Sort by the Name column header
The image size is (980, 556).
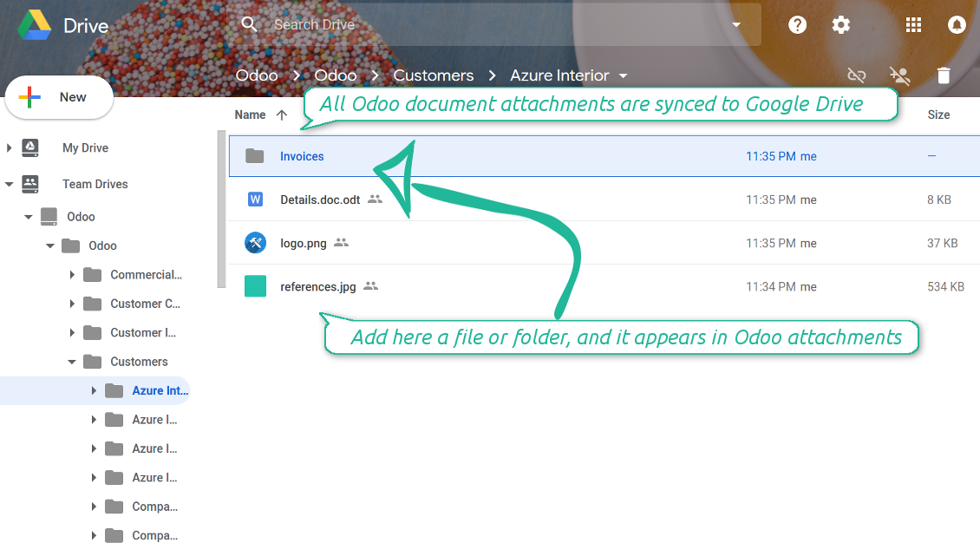[x=250, y=115]
